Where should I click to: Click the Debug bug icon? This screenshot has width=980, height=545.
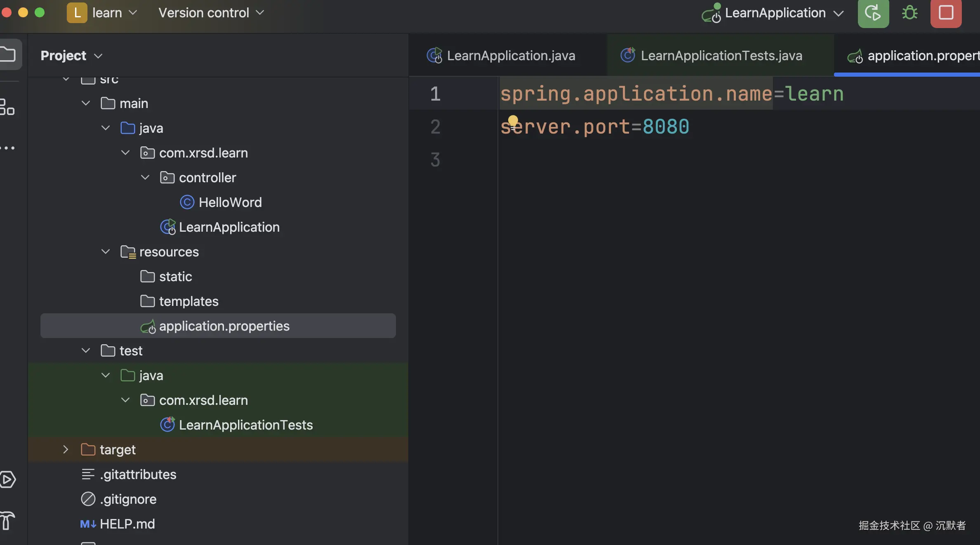pos(909,13)
